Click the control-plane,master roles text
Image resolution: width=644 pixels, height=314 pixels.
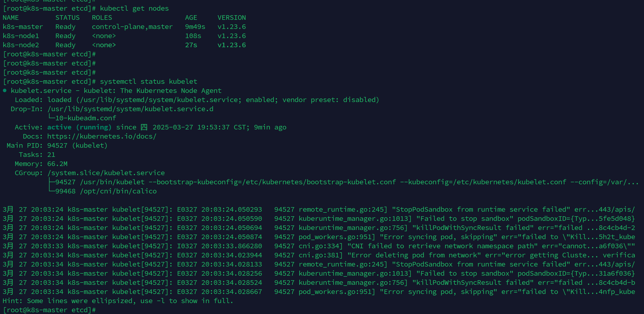click(x=132, y=27)
